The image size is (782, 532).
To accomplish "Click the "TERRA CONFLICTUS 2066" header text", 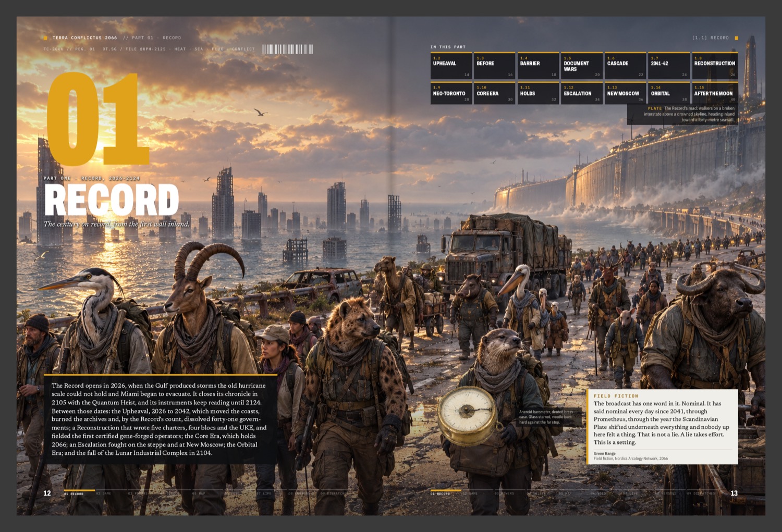I will [85, 38].
